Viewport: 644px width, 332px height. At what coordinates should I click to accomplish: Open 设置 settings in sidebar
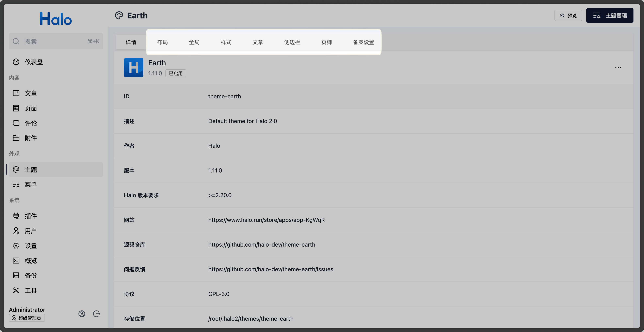[31, 246]
